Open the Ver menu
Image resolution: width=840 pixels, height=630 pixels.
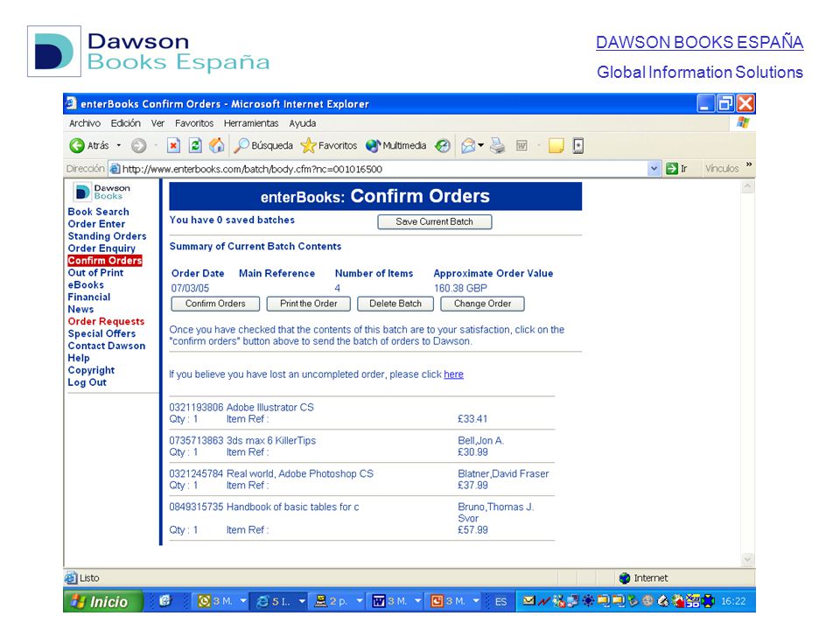[x=157, y=123]
